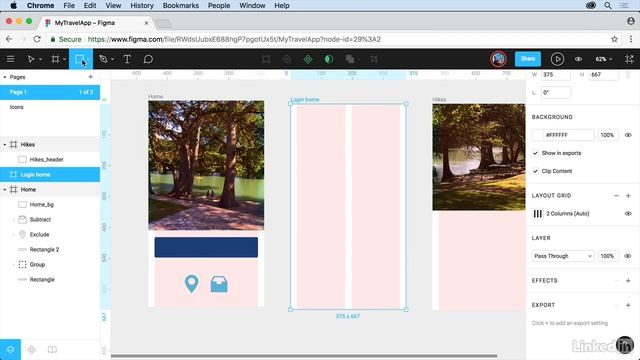Select the Move tool arrow
Viewport: 640px width, 360px height.
31,59
